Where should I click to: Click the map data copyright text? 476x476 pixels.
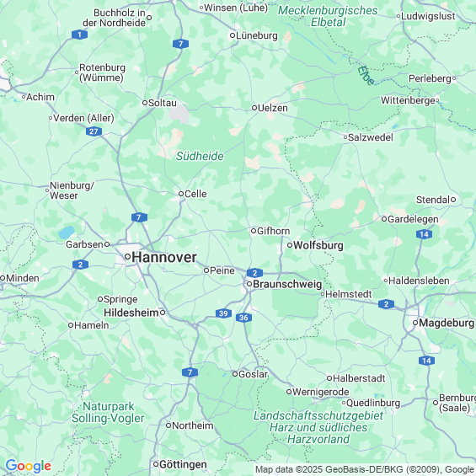(365, 469)
